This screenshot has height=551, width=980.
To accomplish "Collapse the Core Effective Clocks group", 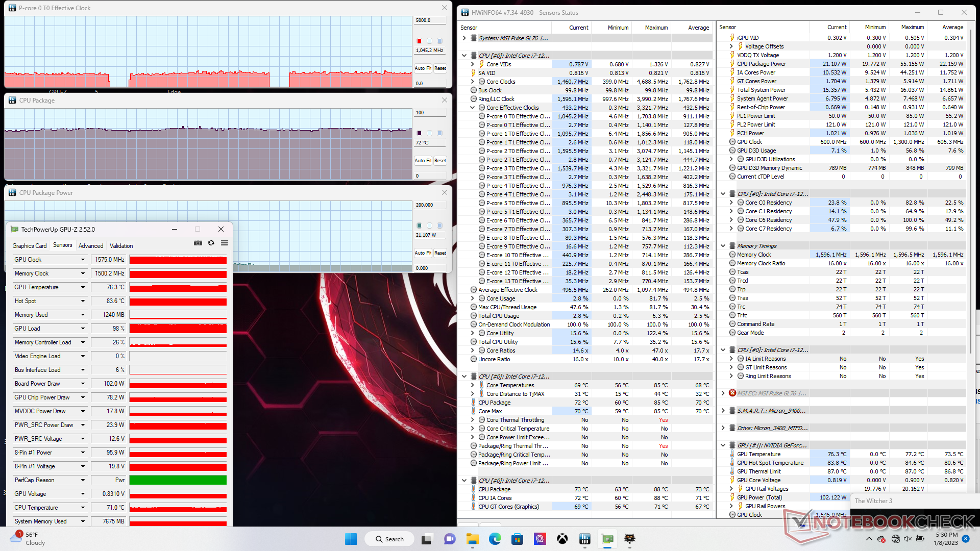I will pos(472,108).
